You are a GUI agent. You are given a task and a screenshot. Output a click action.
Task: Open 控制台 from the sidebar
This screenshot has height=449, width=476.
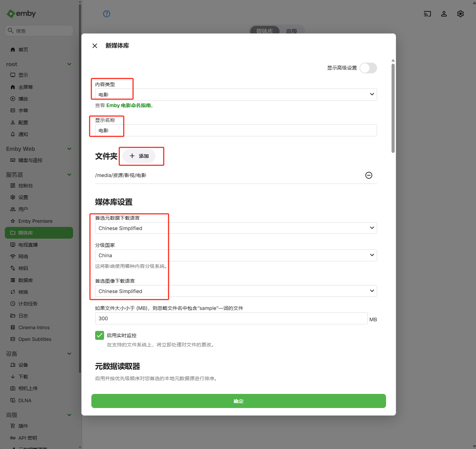click(26, 185)
